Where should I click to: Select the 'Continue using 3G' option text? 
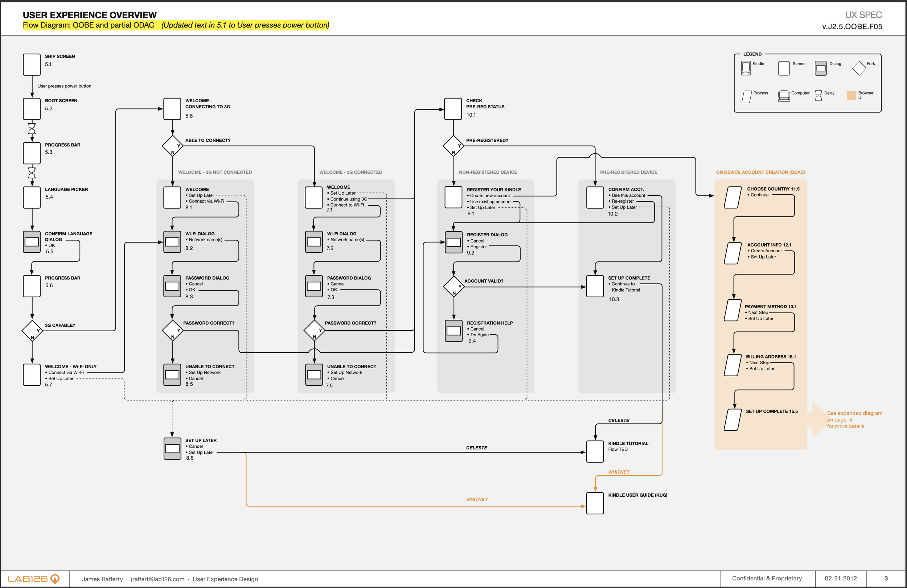click(x=349, y=199)
